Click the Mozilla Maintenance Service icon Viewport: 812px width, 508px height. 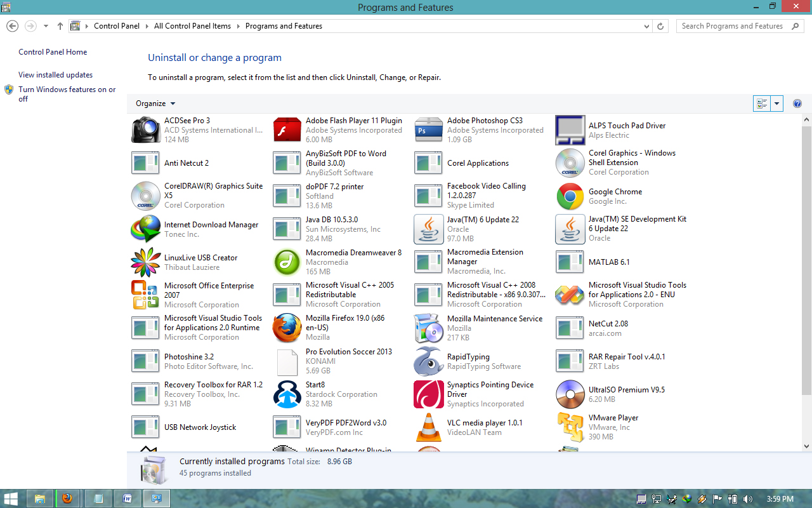tap(429, 328)
